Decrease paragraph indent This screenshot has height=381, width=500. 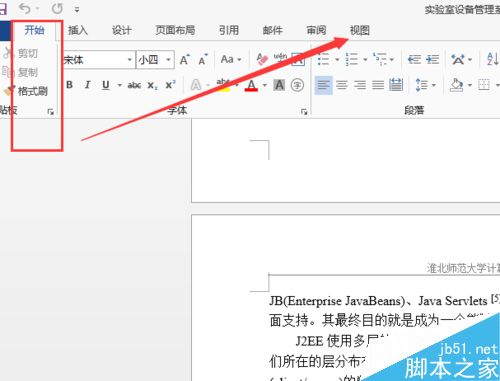[414, 60]
